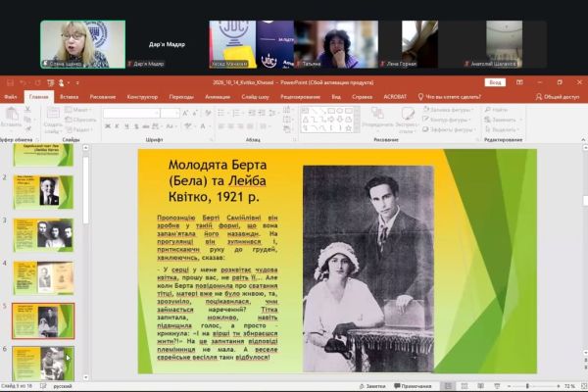The image size is (588, 392).
Task: Toggle underline Ч formatting
Action: click(126, 126)
